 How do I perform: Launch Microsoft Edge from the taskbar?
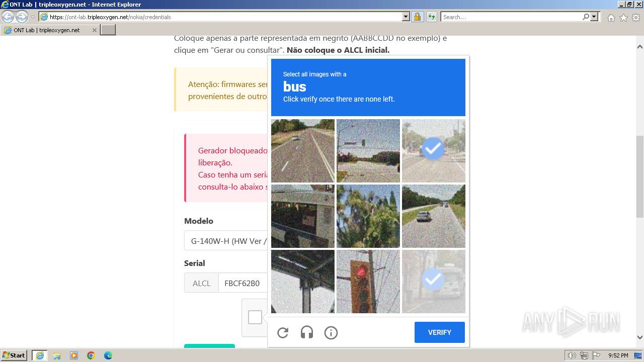click(x=108, y=355)
